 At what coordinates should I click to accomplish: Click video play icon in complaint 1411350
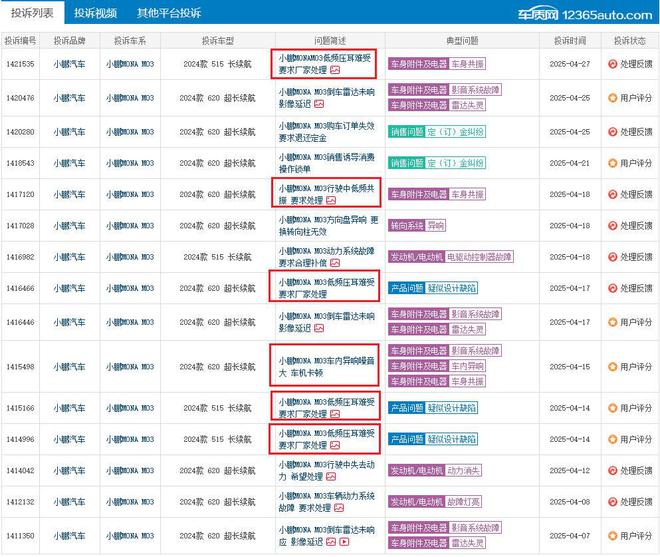(x=344, y=542)
